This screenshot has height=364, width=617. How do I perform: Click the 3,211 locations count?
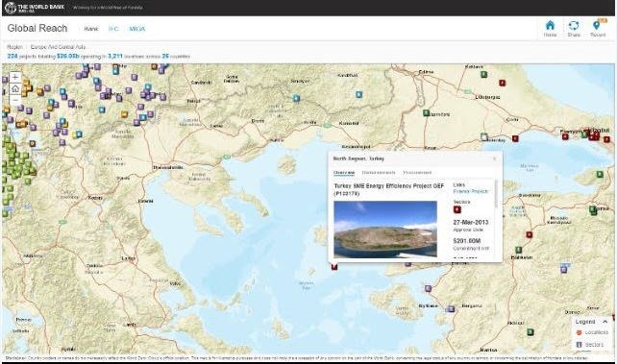point(115,57)
